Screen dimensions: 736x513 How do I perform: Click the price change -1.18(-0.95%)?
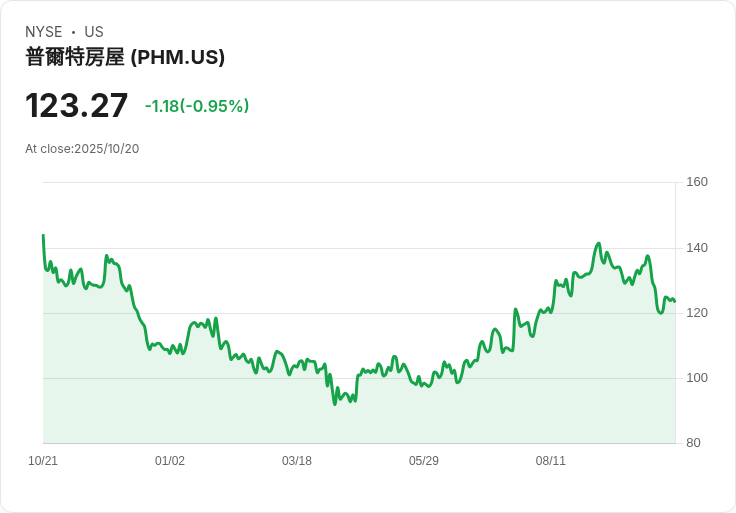[197, 106]
